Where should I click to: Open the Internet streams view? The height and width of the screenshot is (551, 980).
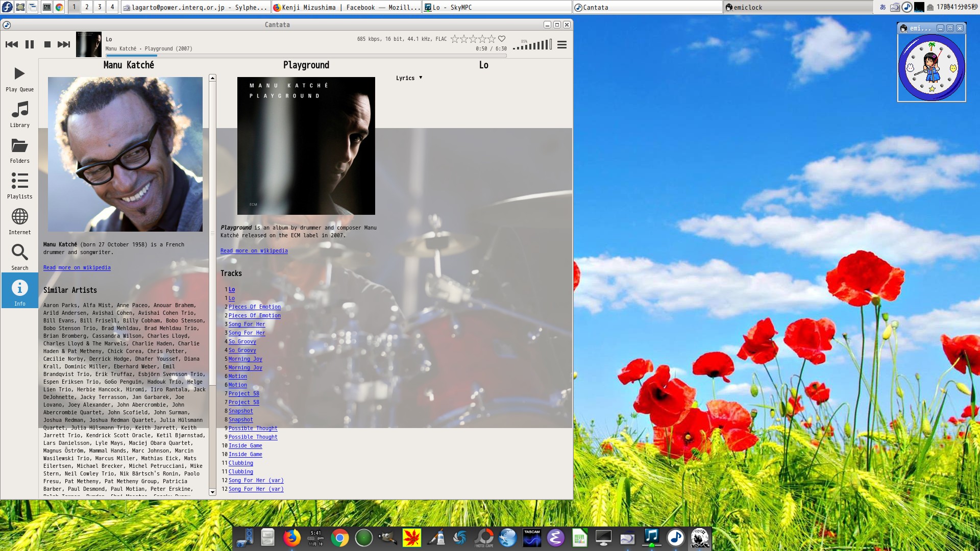pos(19,220)
